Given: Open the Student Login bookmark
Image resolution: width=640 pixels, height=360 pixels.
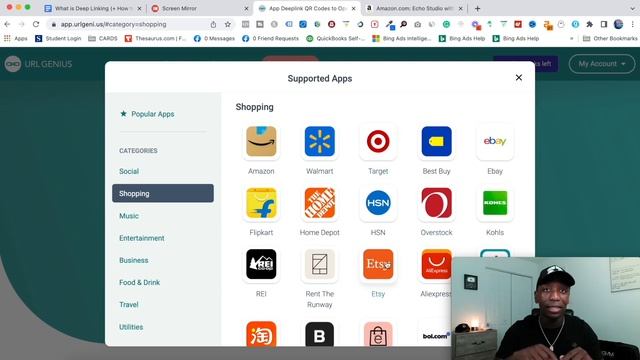Looking at the screenshot, I should click(58, 38).
